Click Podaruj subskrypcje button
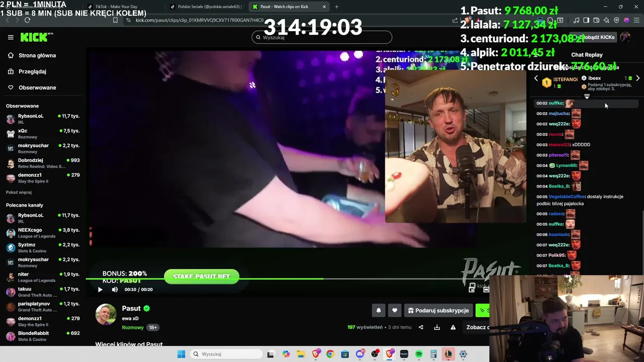This screenshot has width=644, height=362. pos(438,311)
